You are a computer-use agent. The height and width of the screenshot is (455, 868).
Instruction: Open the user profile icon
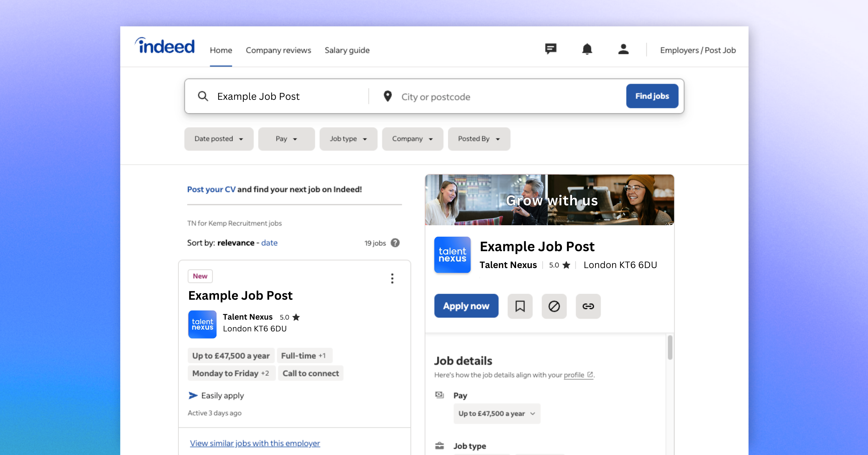click(x=623, y=49)
